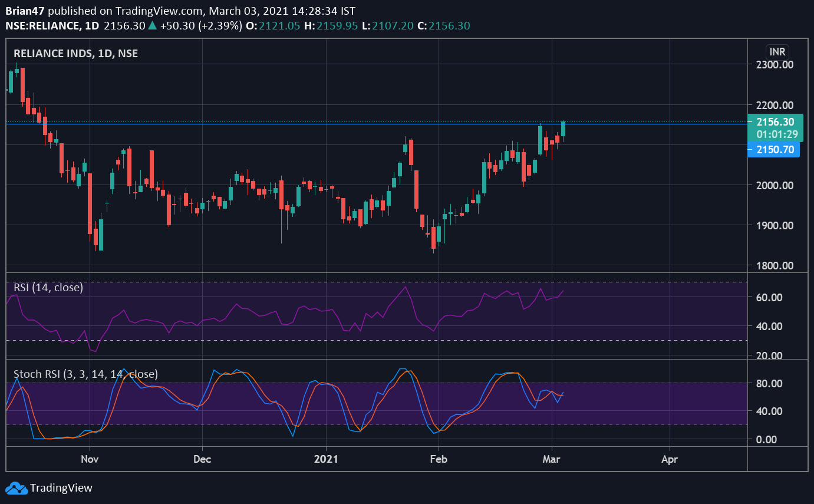Click the +50.30 (+2.39%) change value
814x504 pixels.
(201, 25)
